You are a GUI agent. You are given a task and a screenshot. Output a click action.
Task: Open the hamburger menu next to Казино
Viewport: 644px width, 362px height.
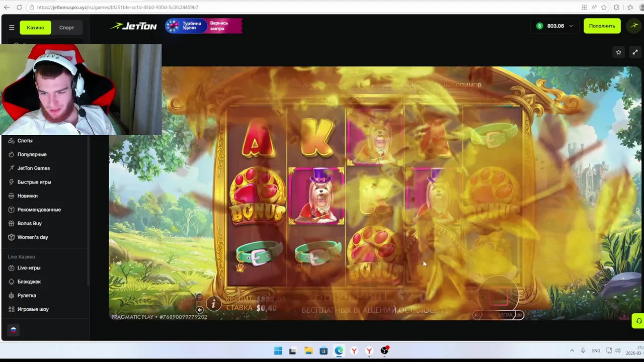coord(12,28)
